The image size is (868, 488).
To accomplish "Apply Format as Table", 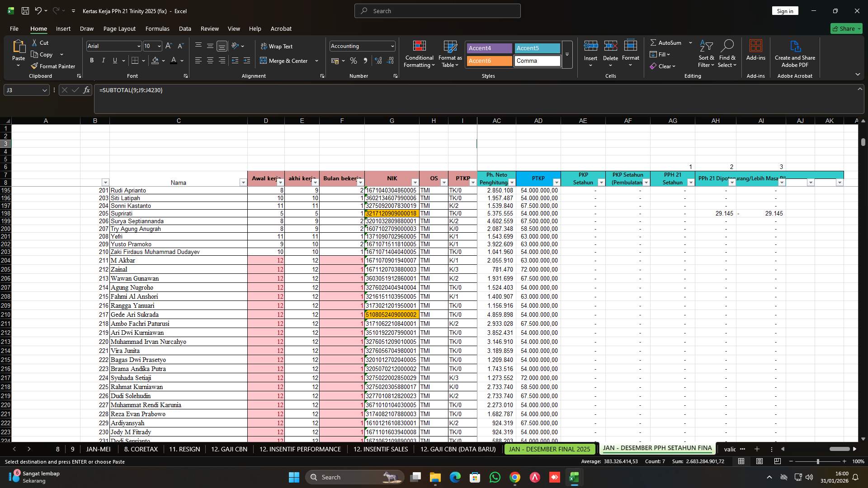I will pos(449,54).
